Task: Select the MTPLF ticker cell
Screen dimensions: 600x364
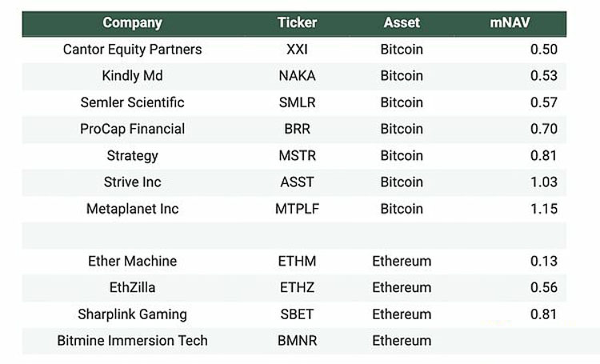Action: pos(296,209)
